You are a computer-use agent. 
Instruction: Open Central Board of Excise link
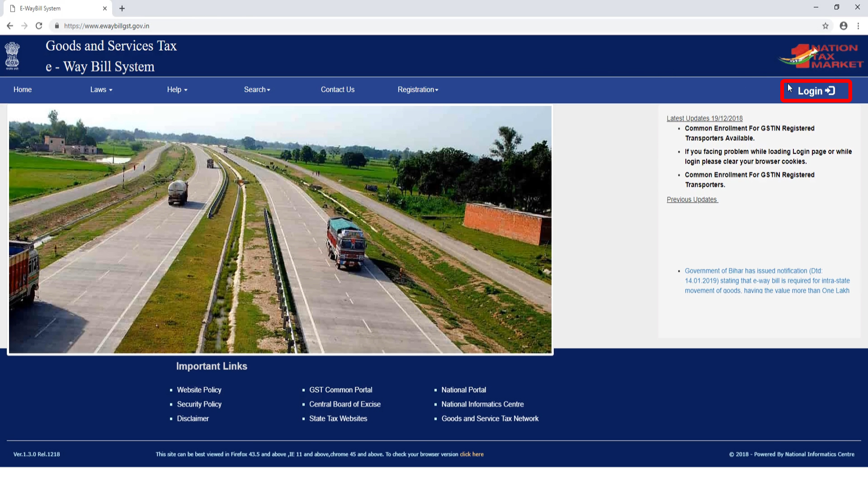click(x=344, y=404)
